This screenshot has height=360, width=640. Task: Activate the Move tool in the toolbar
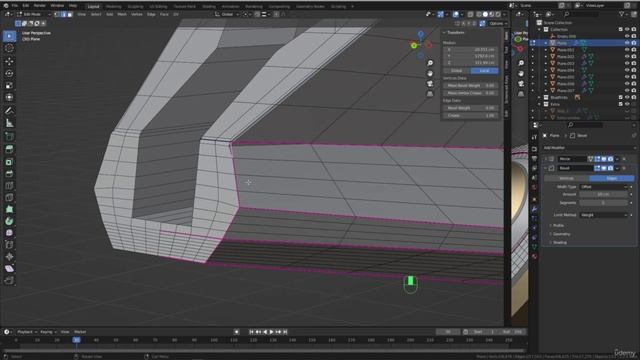[x=9, y=61]
